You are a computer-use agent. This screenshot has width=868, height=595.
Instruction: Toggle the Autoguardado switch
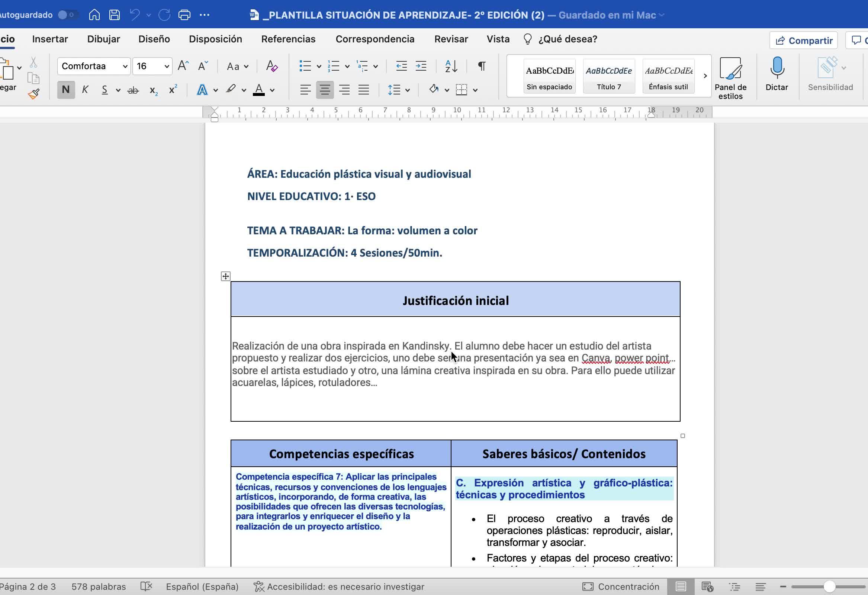click(67, 15)
